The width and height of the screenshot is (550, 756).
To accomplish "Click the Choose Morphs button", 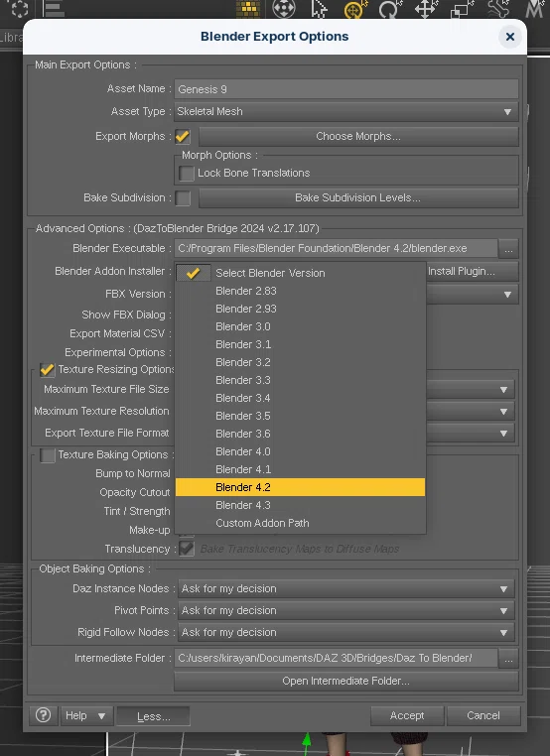I will (x=358, y=137).
